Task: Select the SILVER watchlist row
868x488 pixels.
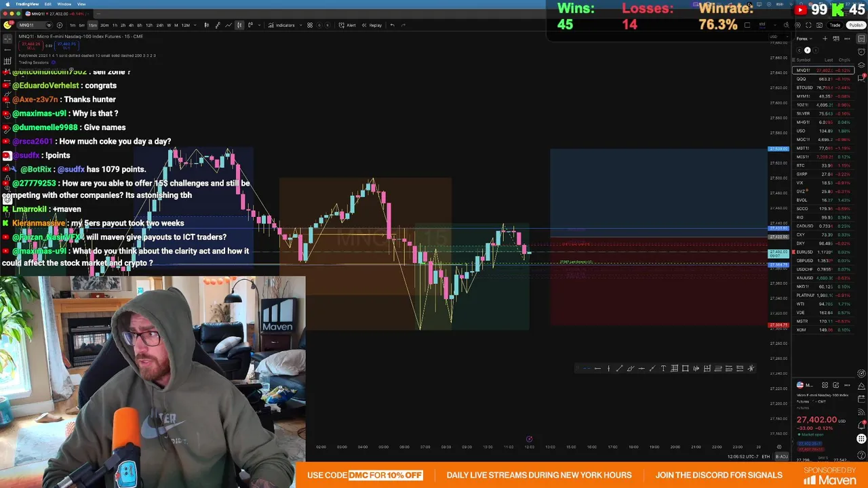Action: [823, 113]
